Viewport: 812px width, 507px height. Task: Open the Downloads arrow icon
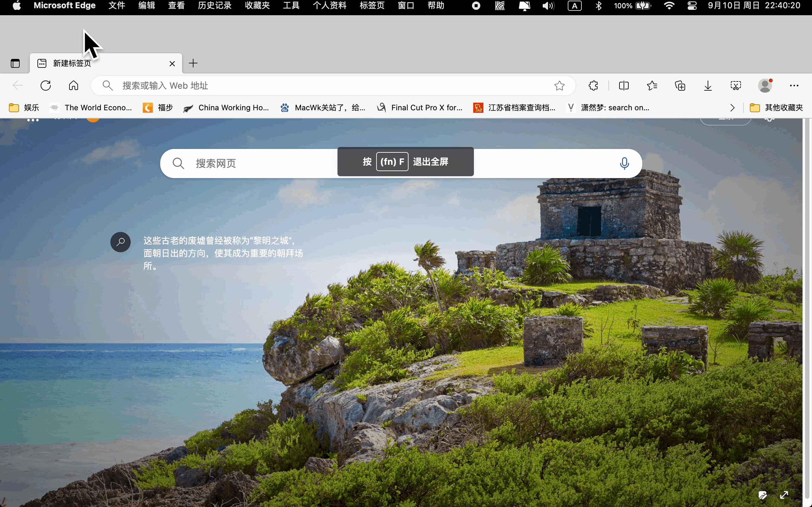708,86
